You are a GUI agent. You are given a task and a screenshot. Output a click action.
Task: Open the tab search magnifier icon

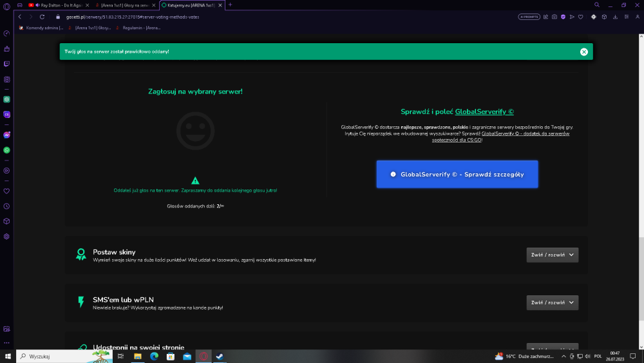(597, 5)
